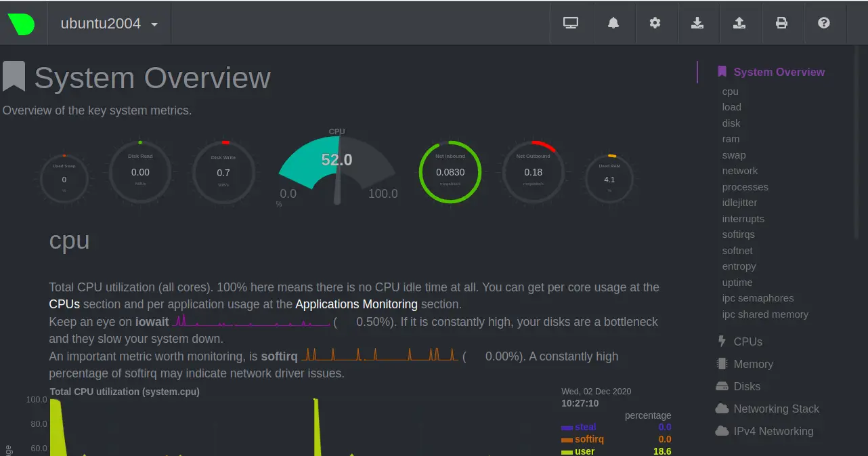Go to the Memory section
868x456 pixels.
pos(754,364)
